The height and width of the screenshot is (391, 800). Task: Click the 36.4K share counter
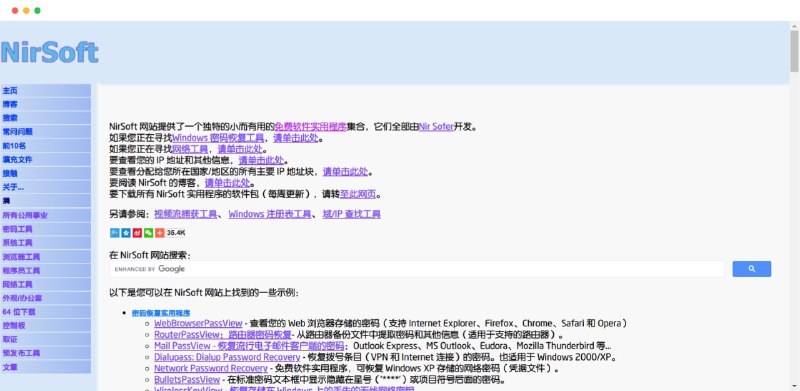tap(176, 233)
